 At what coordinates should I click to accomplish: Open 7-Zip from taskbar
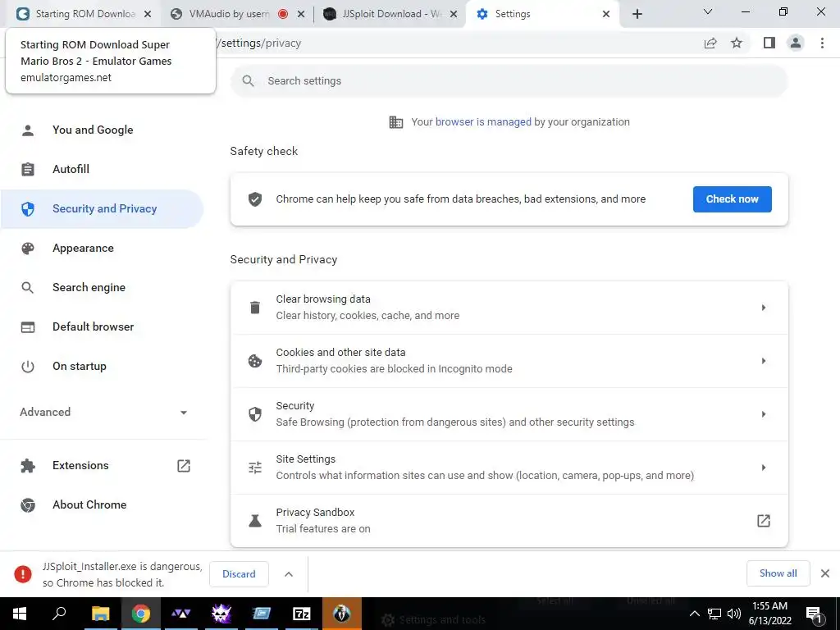tap(302, 614)
